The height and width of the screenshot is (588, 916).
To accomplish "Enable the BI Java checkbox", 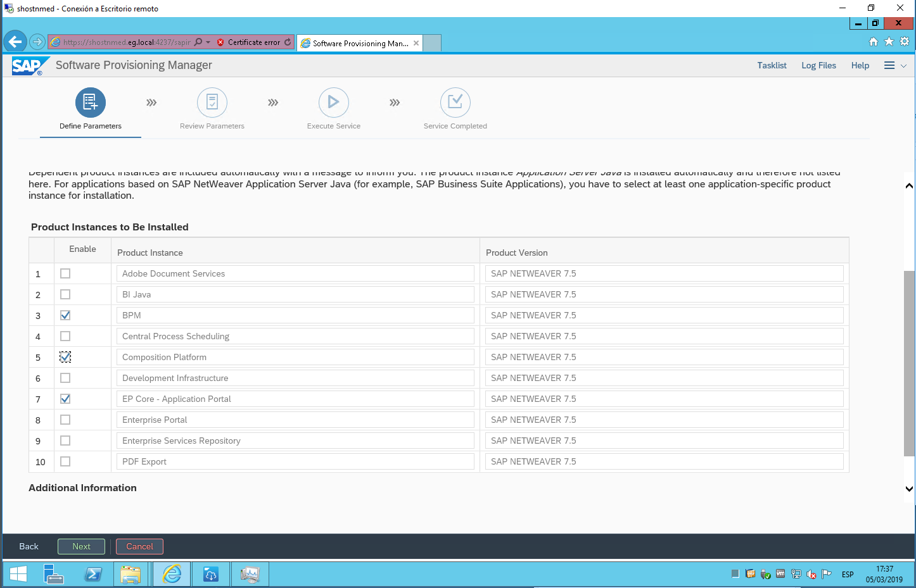I will [x=65, y=294].
